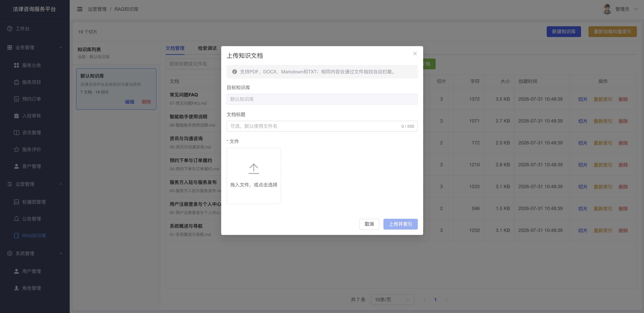Click the administrator avatar image
The image size is (644, 313).
[607, 9]
